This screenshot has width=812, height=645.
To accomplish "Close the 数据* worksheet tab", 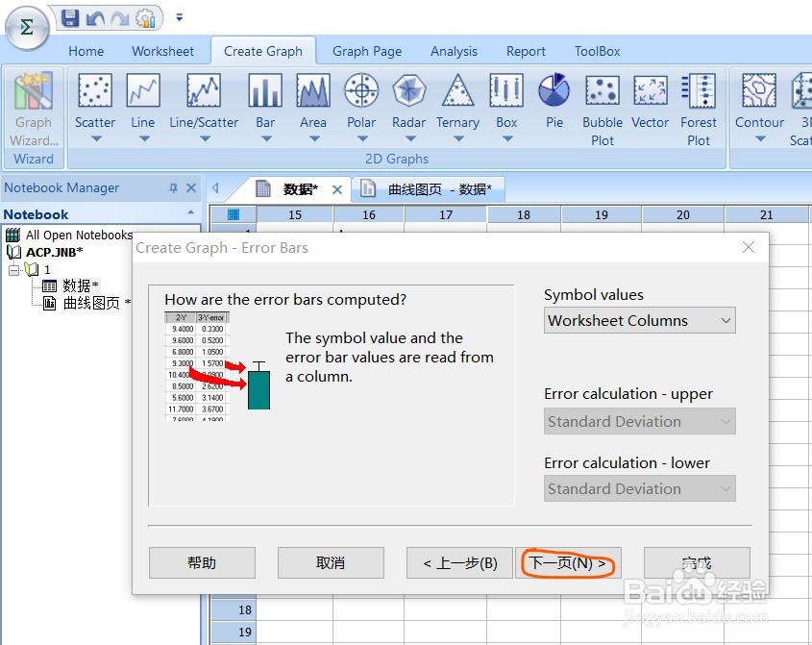I will 337,189.
